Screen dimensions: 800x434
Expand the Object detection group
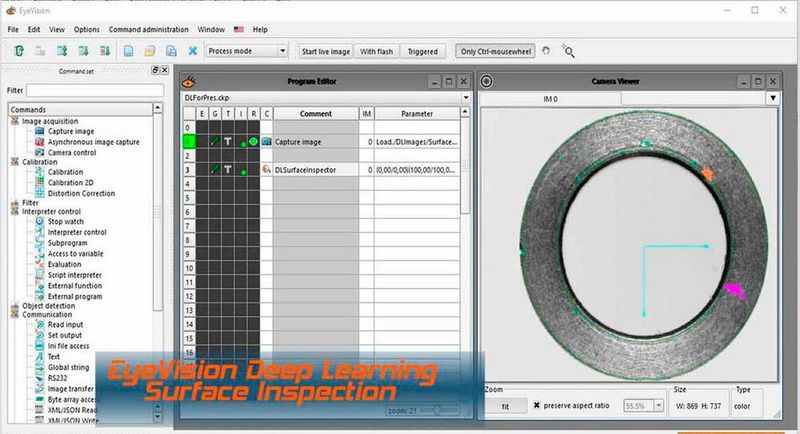[x=15, y=306]
